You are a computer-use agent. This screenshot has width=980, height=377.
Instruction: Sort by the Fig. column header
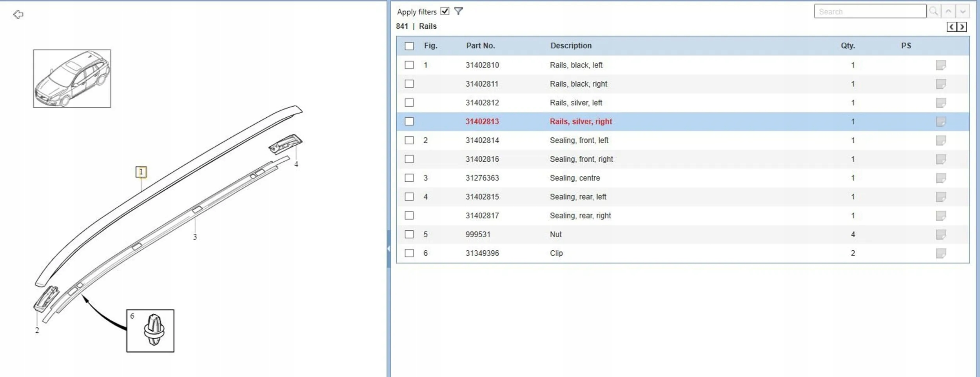tap(430, 46)
